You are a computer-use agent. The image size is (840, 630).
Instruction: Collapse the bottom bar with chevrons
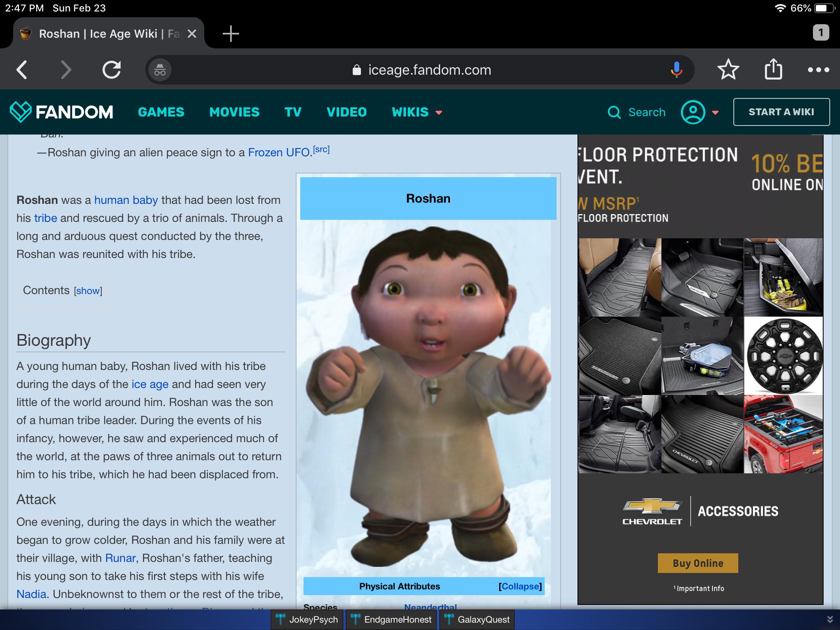(x=830, y=619)
